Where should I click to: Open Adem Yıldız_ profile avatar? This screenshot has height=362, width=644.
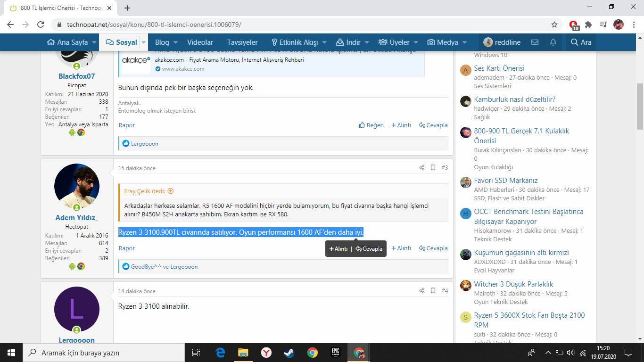(77, 186)
